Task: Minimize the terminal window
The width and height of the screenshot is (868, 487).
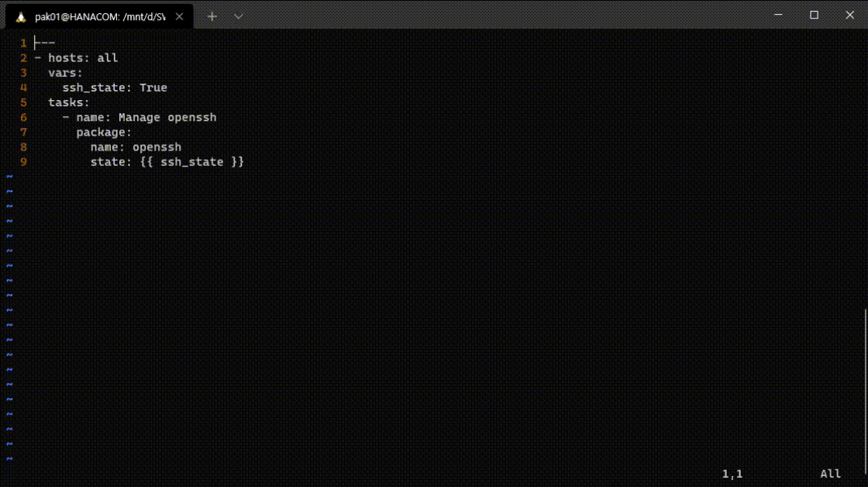Action: click(x=778, y=15)
